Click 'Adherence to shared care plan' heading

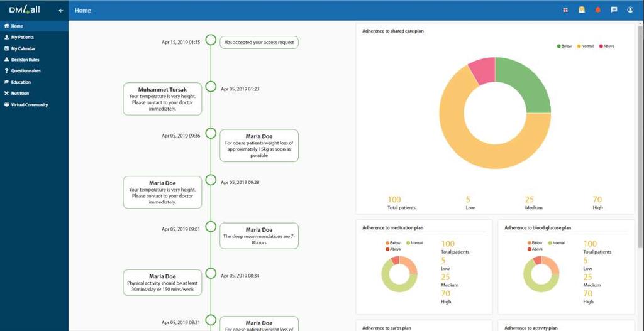pos(393,31)
